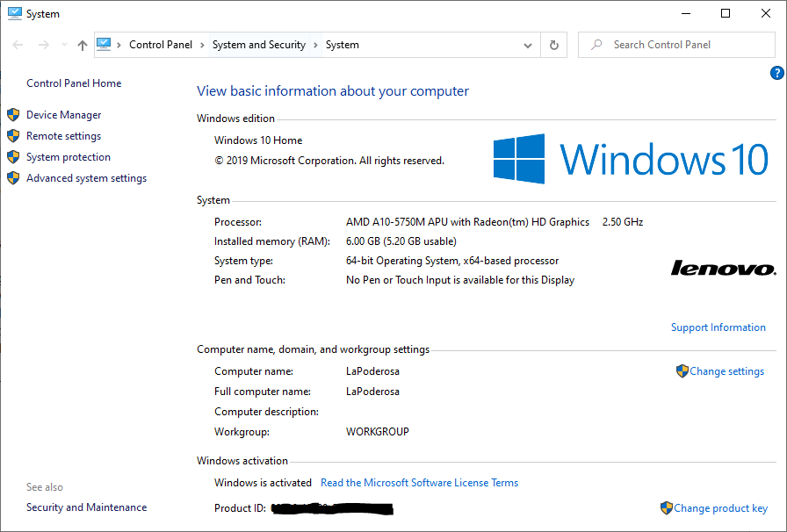This screenshot has width=787, height=532.
Task: Click shield icon beside System protection
Action: (13, 157)
